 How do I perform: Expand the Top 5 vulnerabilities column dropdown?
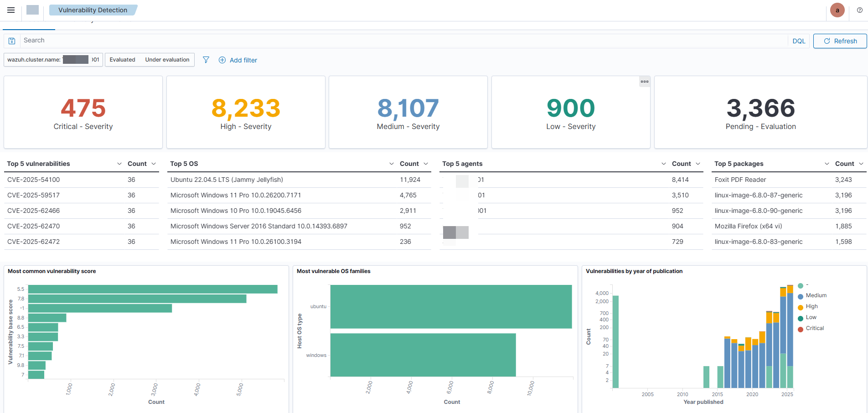click(x=119, y=164)
